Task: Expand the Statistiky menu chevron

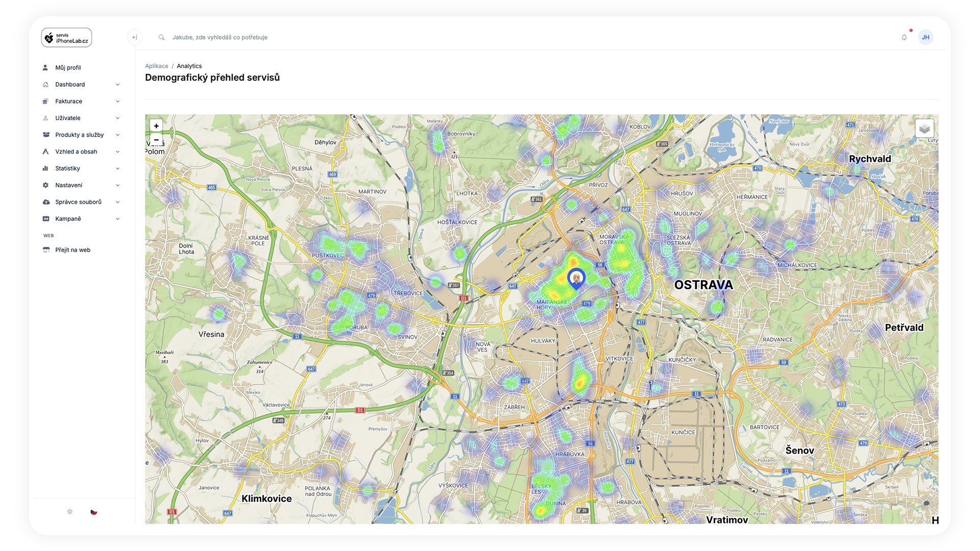Action: pos(118,169)
